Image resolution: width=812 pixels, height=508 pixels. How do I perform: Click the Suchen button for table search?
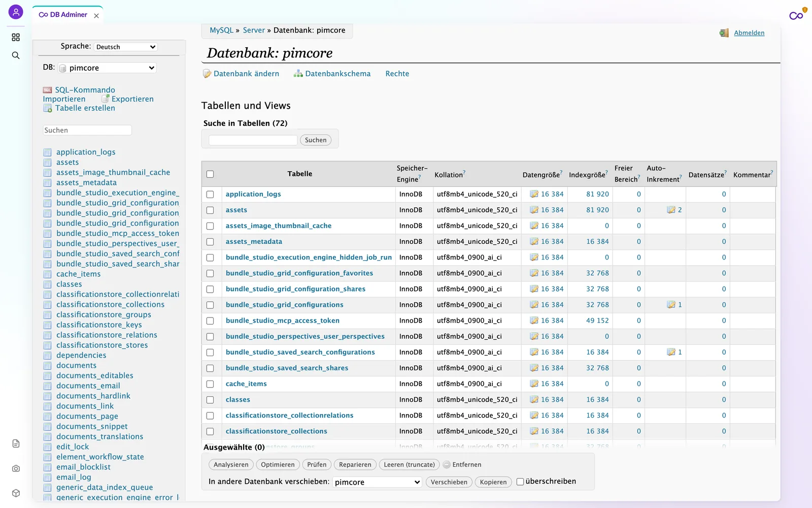point(316,140)
